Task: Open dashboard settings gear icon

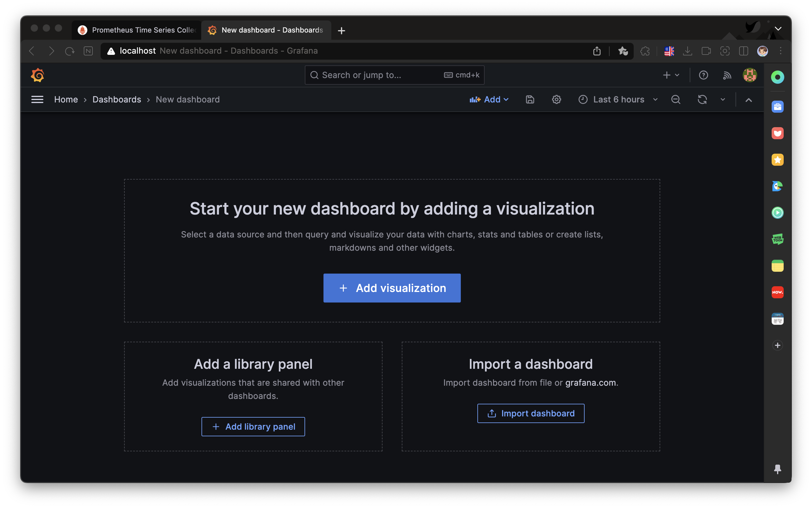Action: [557, 99]
